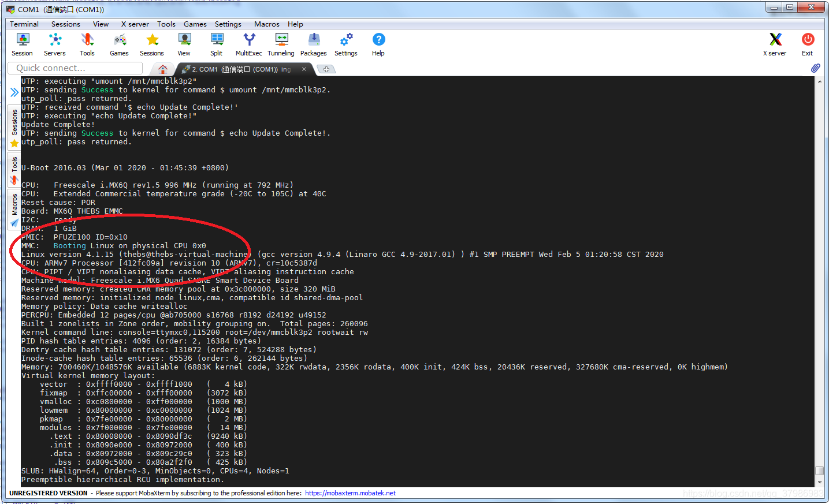The width and height of the screenshot is (829, 504).
Task: Open the Macros menu
Action: [266, 24]
